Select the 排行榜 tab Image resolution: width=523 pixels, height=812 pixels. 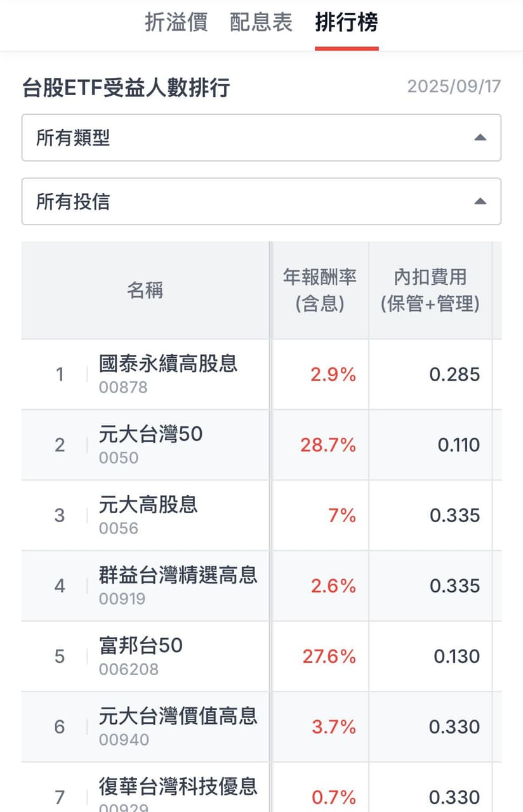tap(347, 23)
